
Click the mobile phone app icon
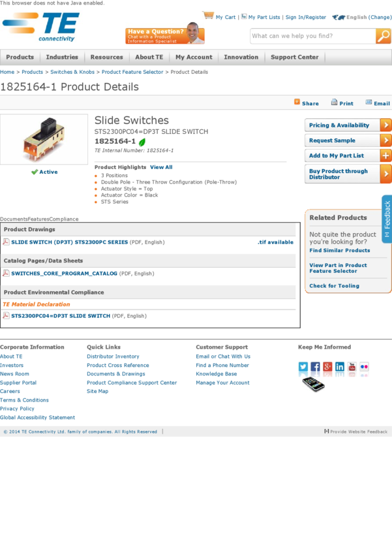coord(313,384)
